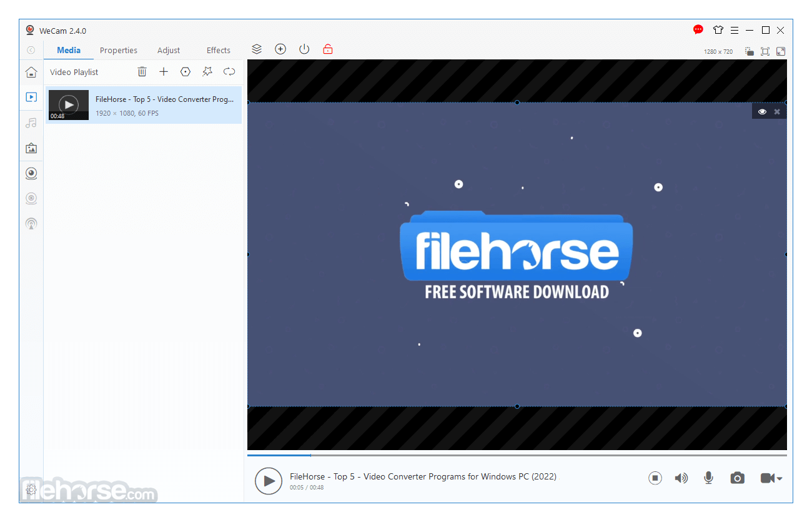Open the layers stack toolbar icon
Image resolution: width=812 pixels, height=522 pixels.
(257, 49)
